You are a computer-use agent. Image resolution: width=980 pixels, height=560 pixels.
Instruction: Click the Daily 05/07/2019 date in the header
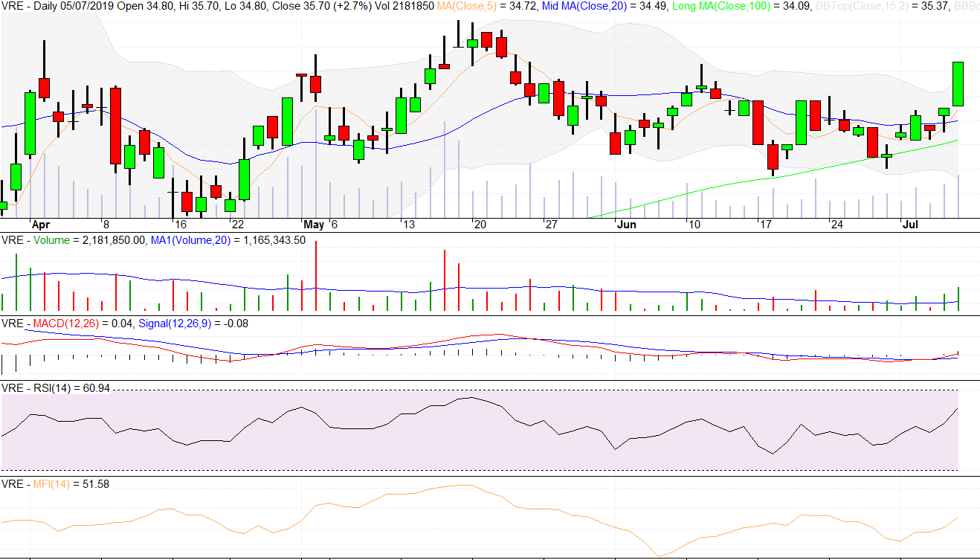[x=72, y=6]
